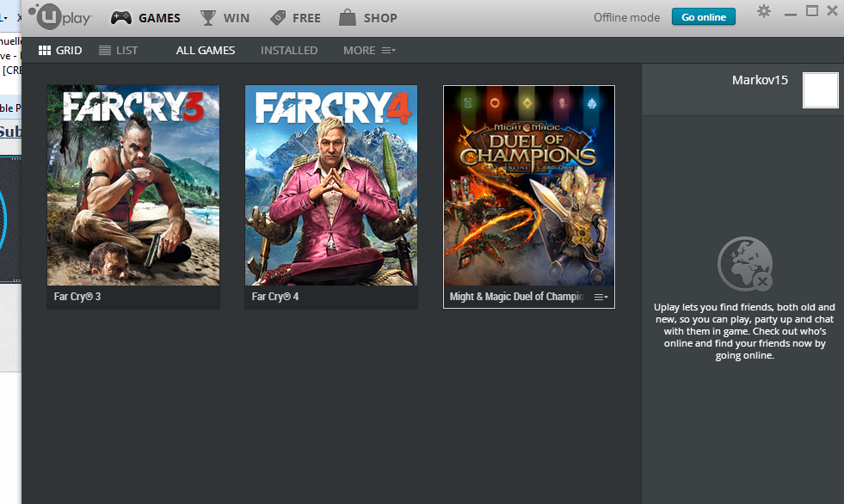Open the Games section
Viewport: 844px width, 504px height.
[145, 18]
